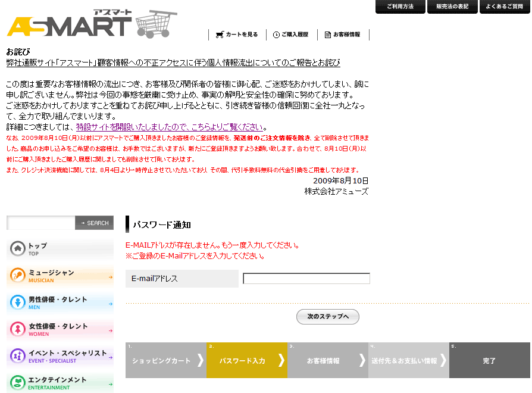Open イベント・スペシャリスト category
The image size is (532, 393).
pos(60,356)
